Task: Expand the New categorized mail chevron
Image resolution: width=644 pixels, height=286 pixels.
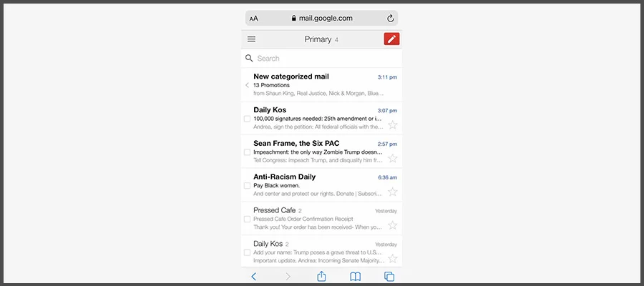Action: 247,85
